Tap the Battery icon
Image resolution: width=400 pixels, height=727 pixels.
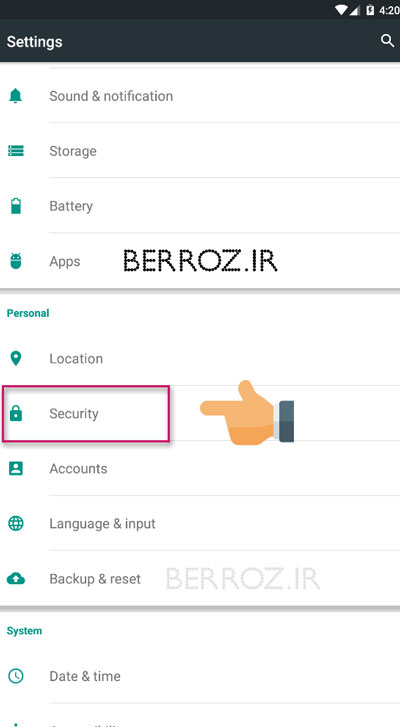click(x=16, y=206)
